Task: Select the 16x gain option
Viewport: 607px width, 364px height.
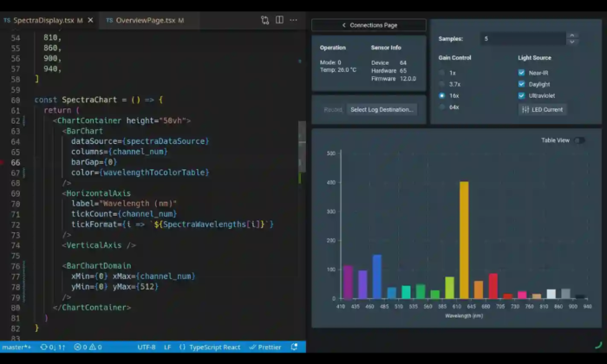Action: point(441,95)
